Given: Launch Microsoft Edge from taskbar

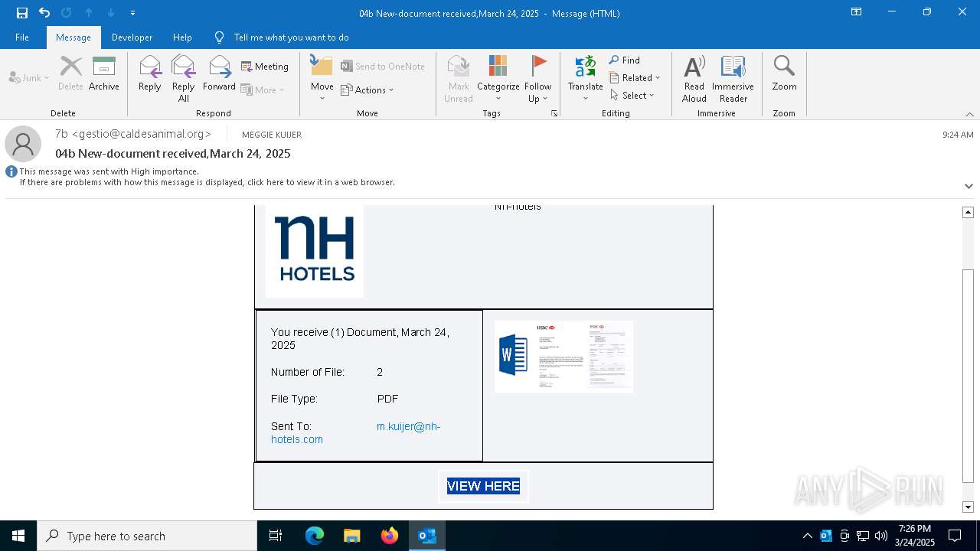Looking at the screenshot, I should pos(315,536).
